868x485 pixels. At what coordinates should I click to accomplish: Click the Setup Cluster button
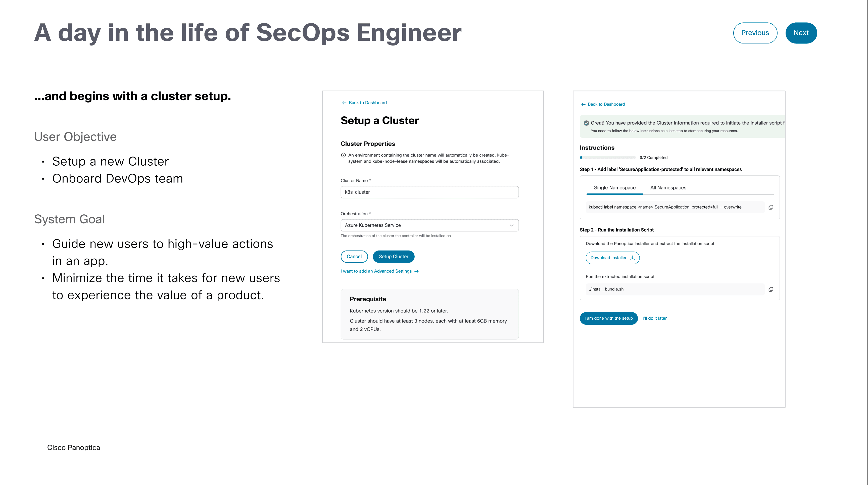[x=393, y=257]
